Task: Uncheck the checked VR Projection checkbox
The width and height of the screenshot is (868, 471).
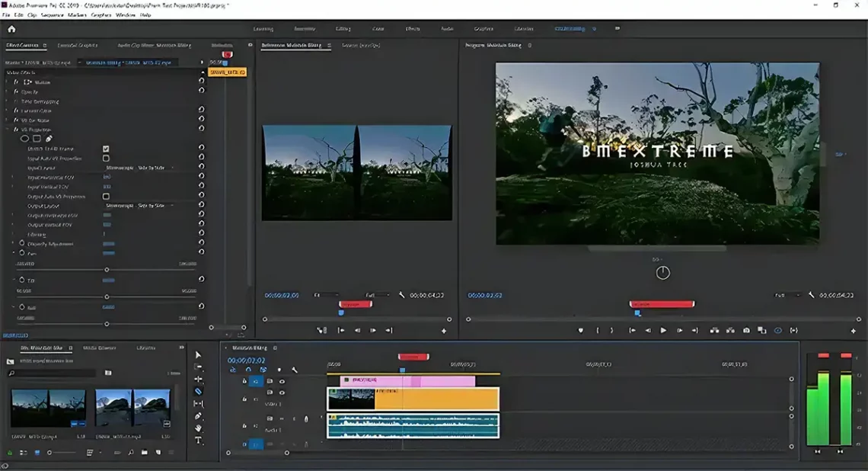Action: [x=106, y=149]
